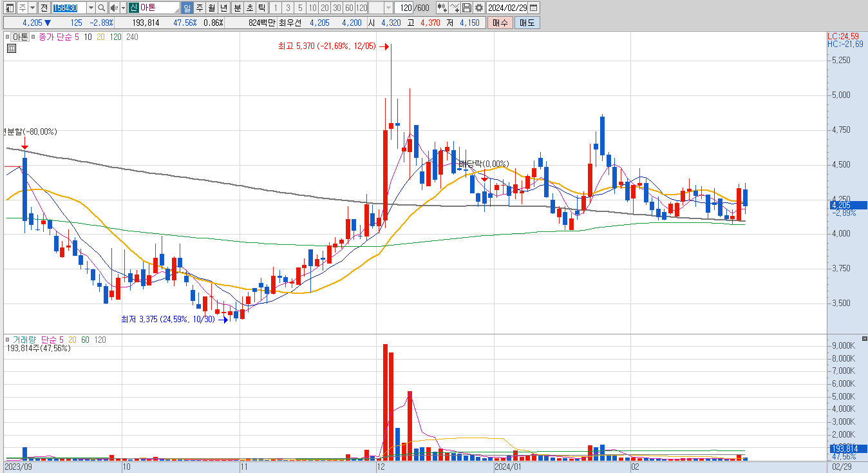Focus the stock code field 158430
The image size is (868, 473).
(68, 8)
